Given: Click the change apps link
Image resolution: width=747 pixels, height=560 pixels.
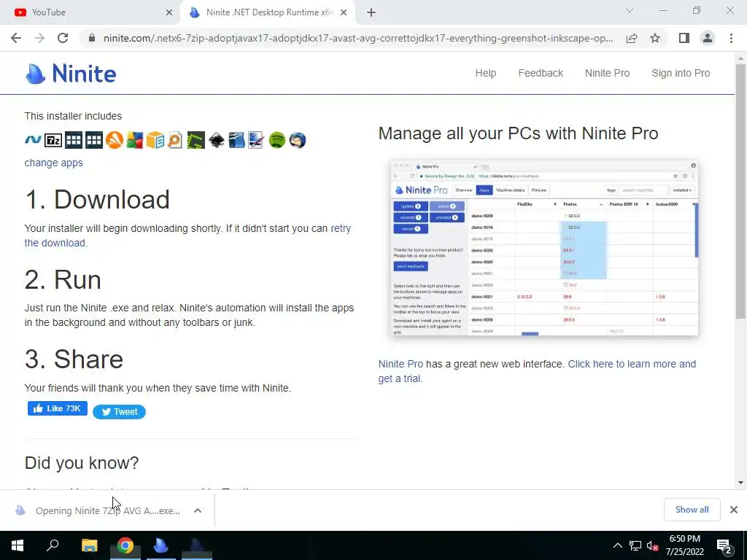Looking at the screenshot, I should click(53, 163).
